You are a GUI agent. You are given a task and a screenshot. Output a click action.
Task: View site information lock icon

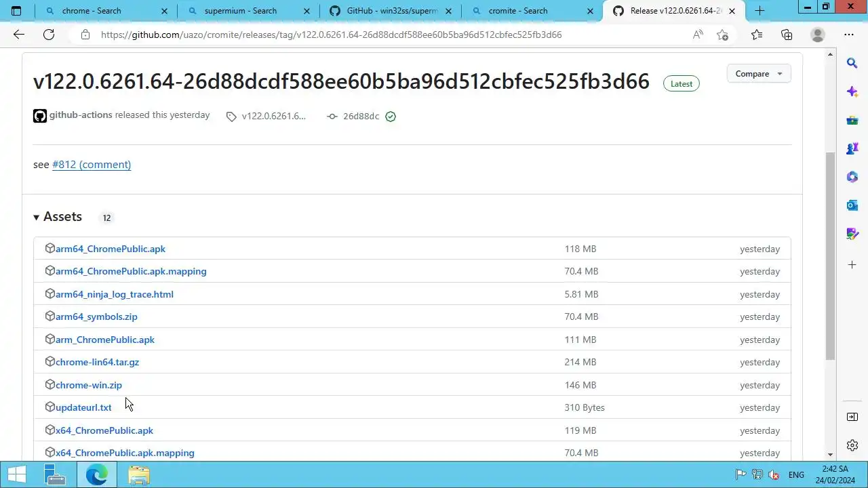coord(85,35)
